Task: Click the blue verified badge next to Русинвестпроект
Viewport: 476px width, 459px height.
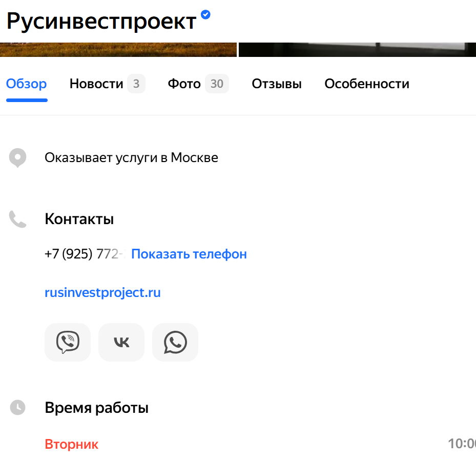Action: pyautogui.click(x=205, y=15)
